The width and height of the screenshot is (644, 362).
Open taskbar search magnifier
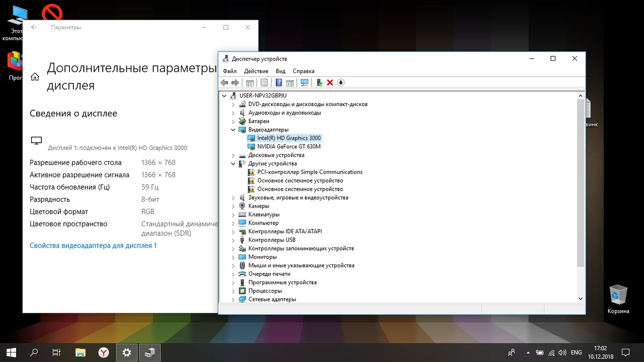[34, 352]
